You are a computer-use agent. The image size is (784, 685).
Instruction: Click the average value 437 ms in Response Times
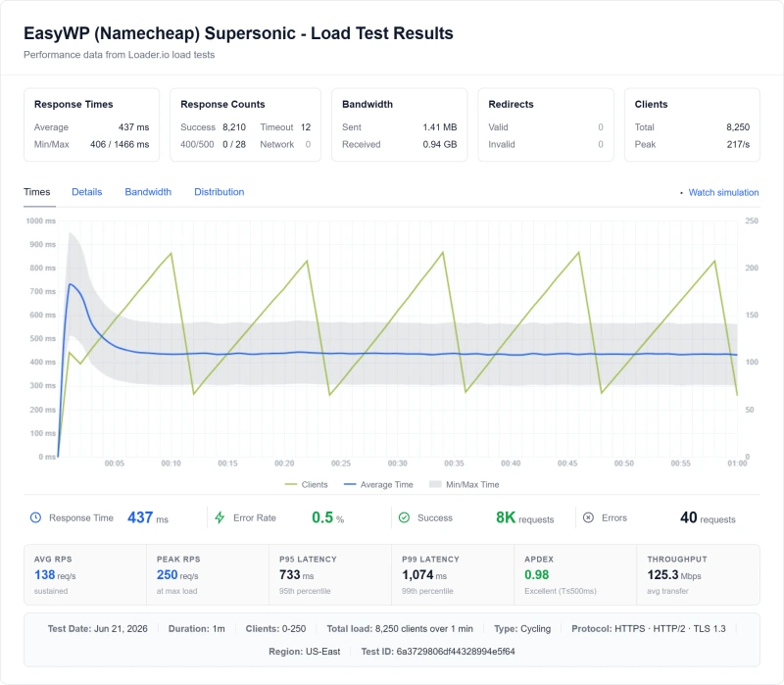tap(133, 127)
